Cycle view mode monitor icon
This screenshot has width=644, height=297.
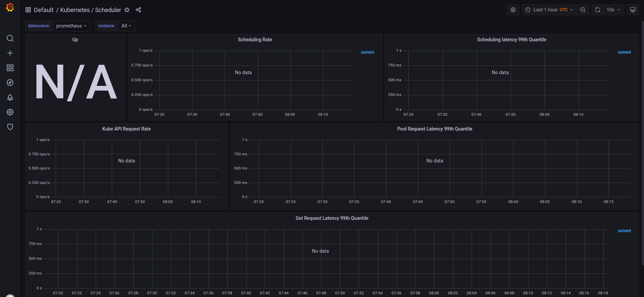click(633, 10)
